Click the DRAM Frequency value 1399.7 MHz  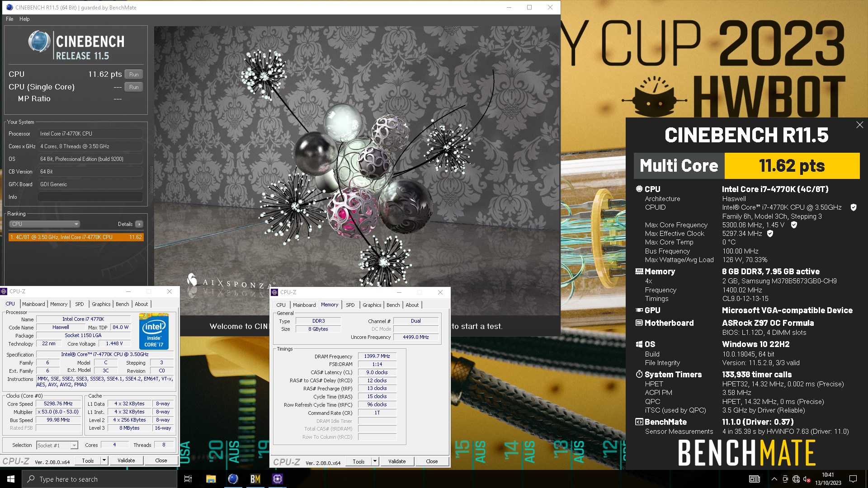(377, 357)
